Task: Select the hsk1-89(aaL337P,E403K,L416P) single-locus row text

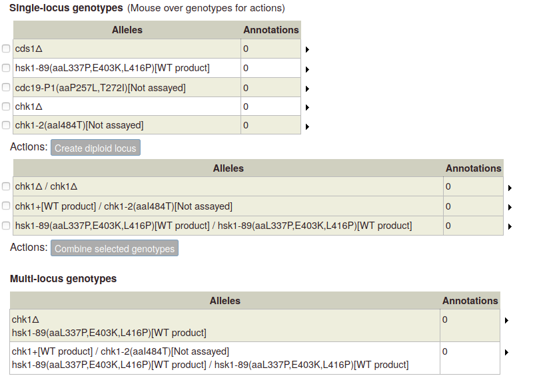Action: point(112,68)
